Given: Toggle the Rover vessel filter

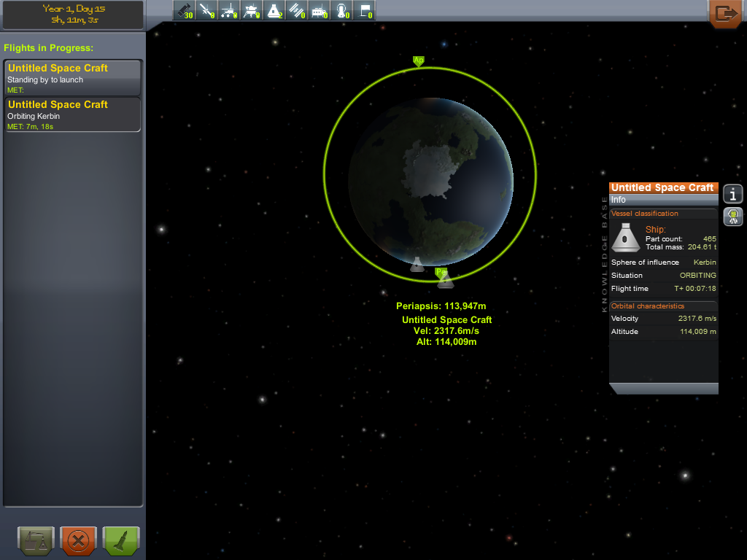Looking at the screenshot, I should (x=228, y=10).
